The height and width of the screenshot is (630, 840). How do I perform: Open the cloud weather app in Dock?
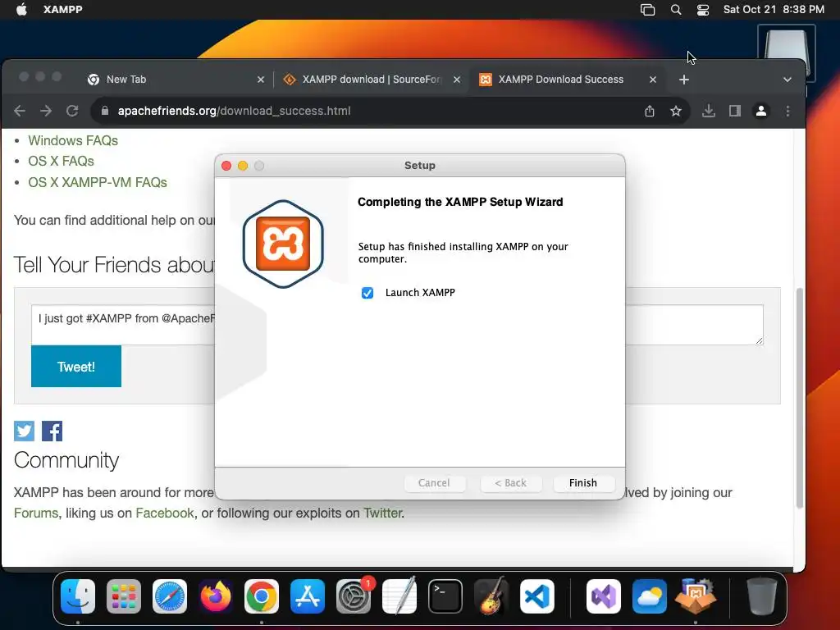(x=650, y=596)
